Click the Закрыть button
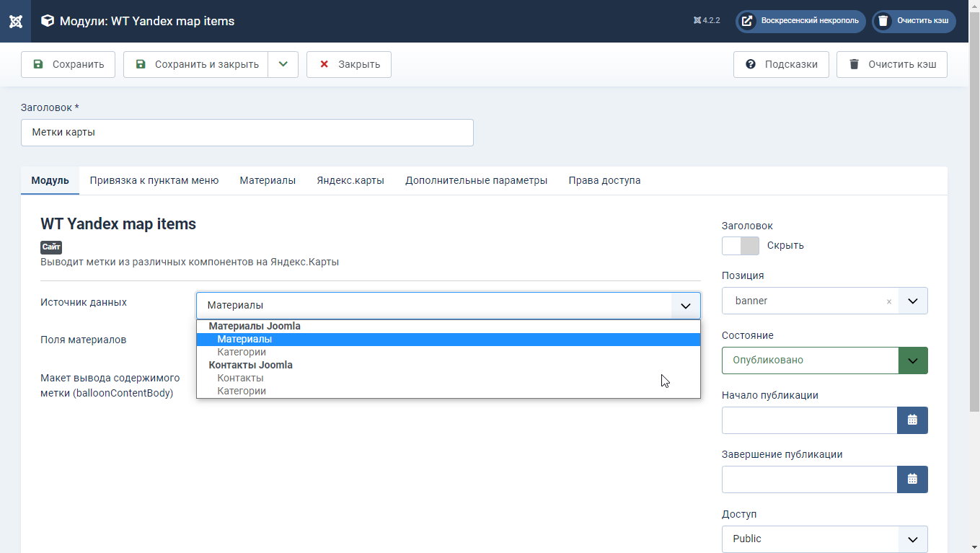Screen dimensions: 980x553 pos(349,64)
